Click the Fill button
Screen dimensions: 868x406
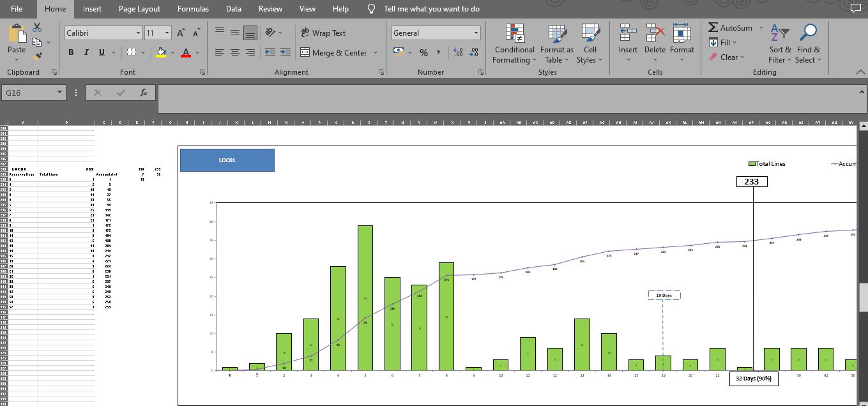pos(722,42)
